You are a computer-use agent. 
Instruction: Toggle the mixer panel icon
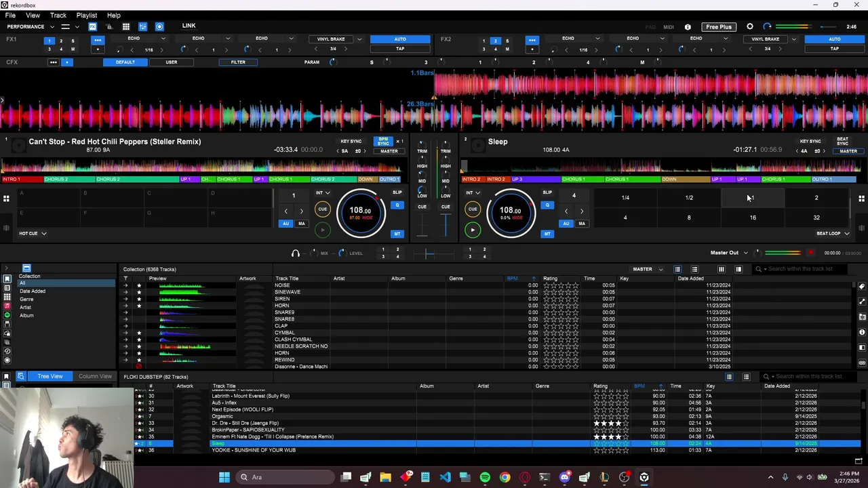[x=142, y=26]
